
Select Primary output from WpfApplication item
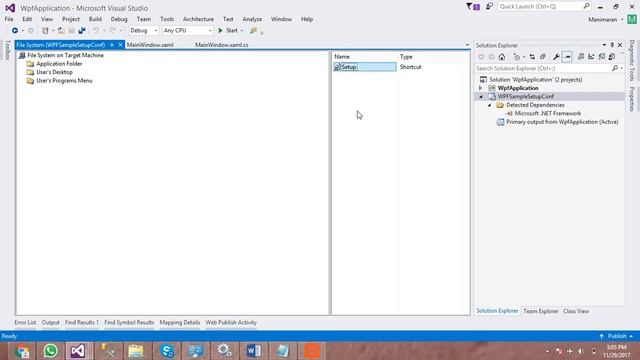coord(562,122)
